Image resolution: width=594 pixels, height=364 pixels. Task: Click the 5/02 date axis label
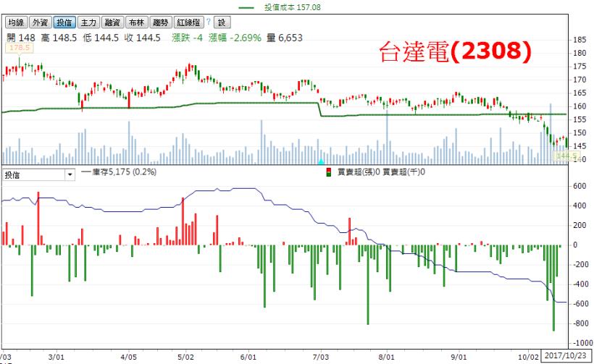click(186, 357)
